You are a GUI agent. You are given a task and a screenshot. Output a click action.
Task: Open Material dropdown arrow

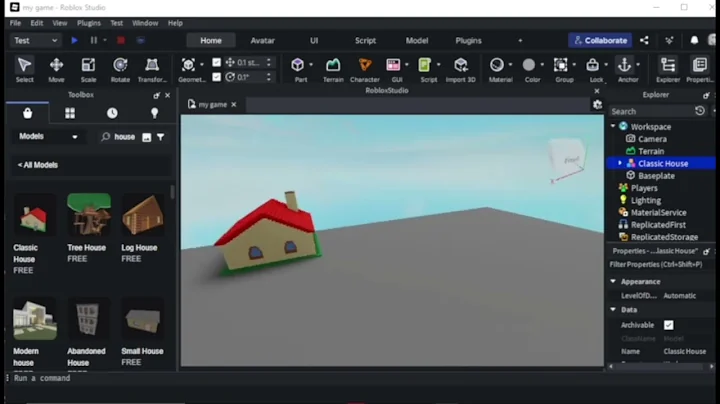point(511,65)
